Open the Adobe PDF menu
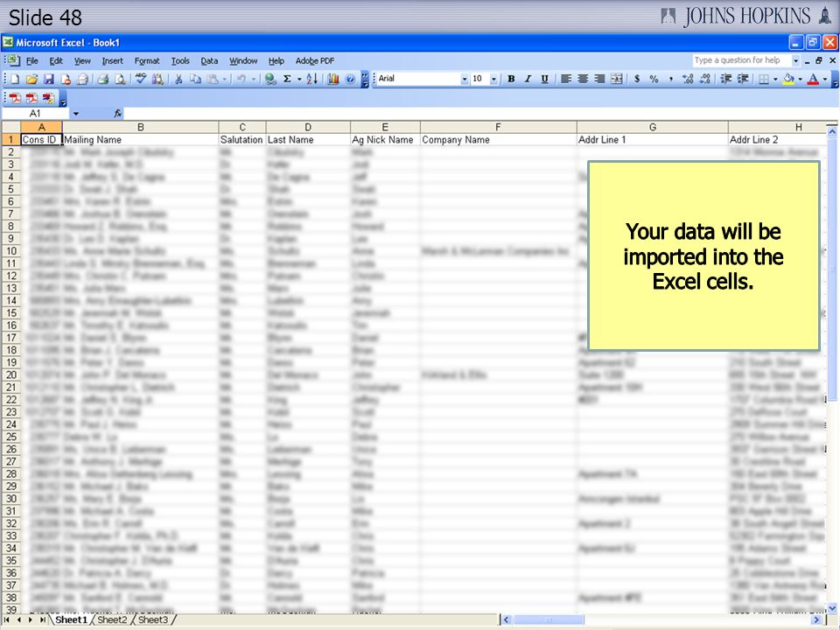Screen dimensions: 840x630 click(x=315, y=61)
